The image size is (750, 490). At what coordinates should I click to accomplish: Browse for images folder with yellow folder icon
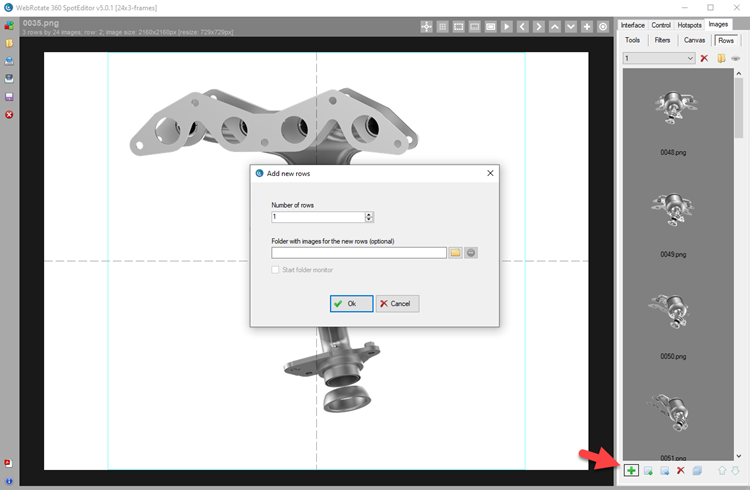455,253
